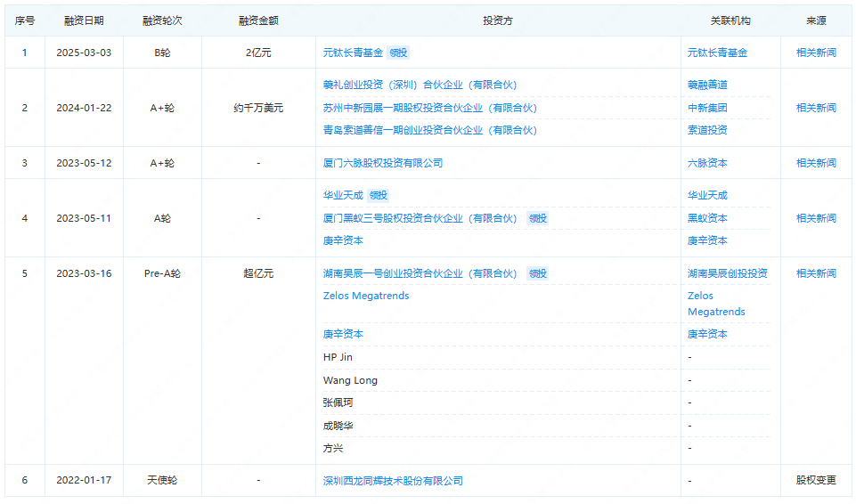Open investor 深圳西龙同辉技术股份有限公司
856x504 pixels.
pos(393,481)
